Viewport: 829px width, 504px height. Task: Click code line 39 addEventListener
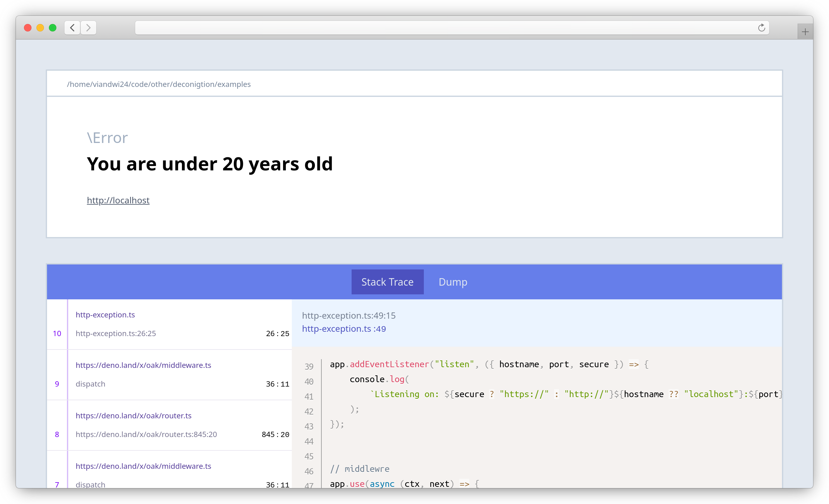(x=389, y=364)
